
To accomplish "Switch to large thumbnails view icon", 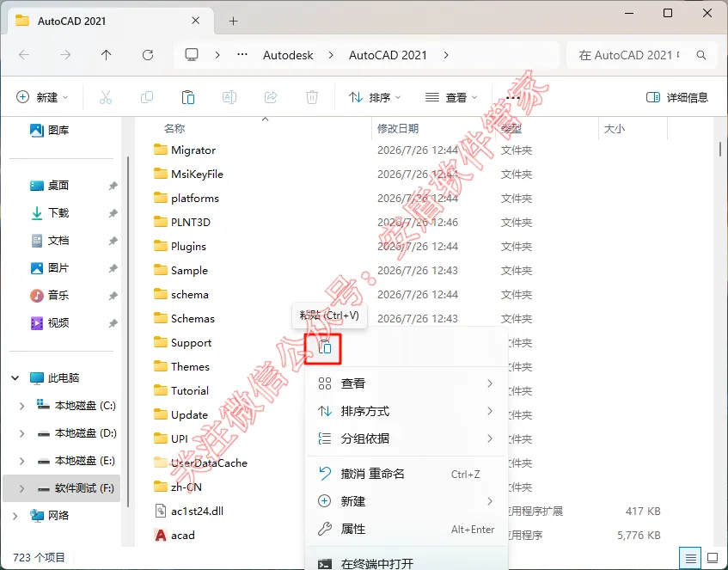I will tap(713, 558).
